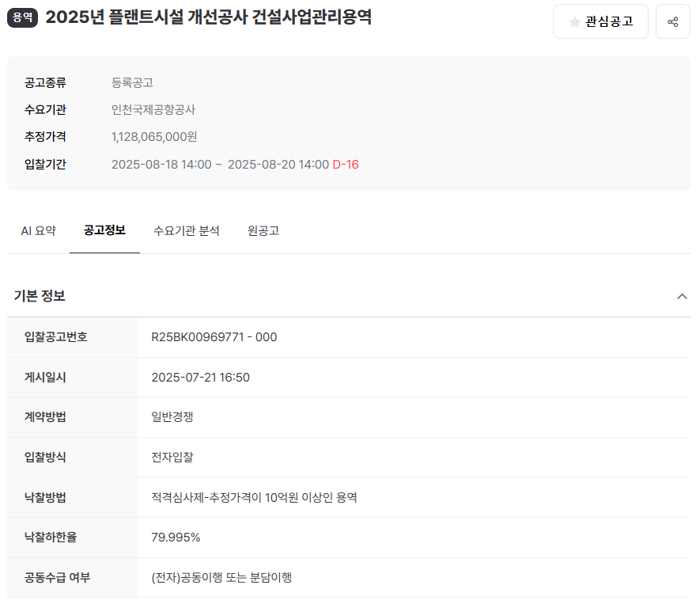700x604 pixels.
Task: Click the estimated price 1,128,065,000원
Action: [154, 137]
